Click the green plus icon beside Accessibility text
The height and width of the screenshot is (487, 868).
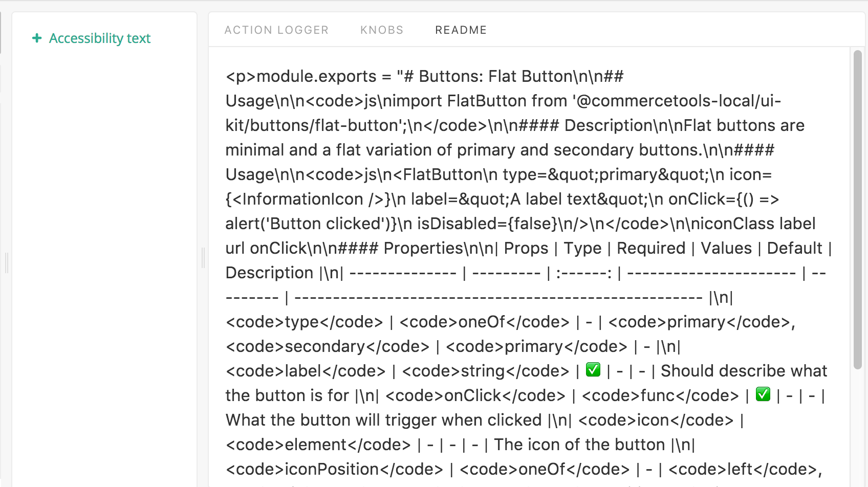(x=37, y=38)
